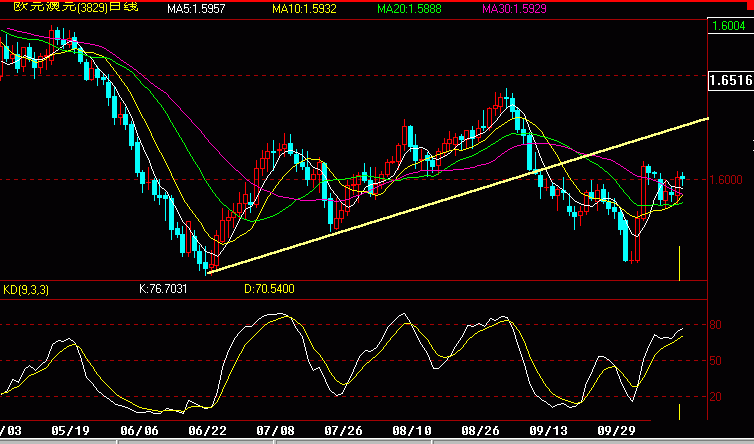This screenshot has width=754, height=444.
Task: Select the yellow ascending trend line
Action: pos(458,195)
